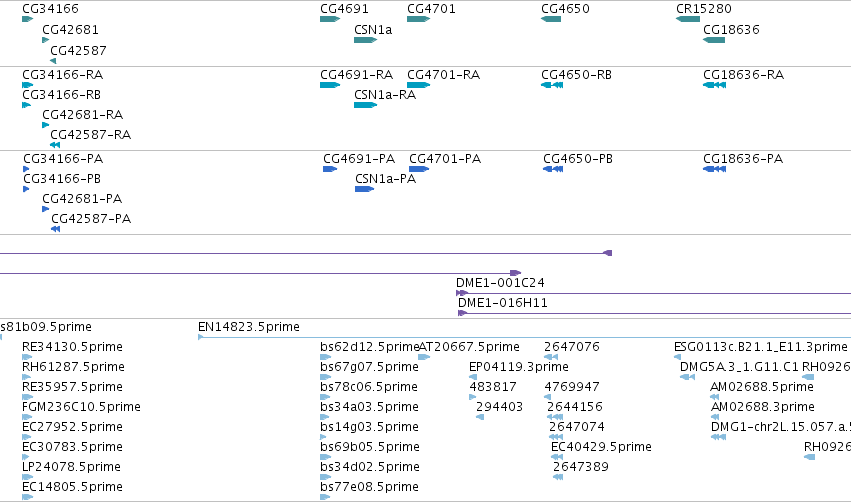Viewport: 851px width, 502px height.
Task: Select the AT20667.5prime EST label
Action: pyautogui.click(x=469, y=347)
